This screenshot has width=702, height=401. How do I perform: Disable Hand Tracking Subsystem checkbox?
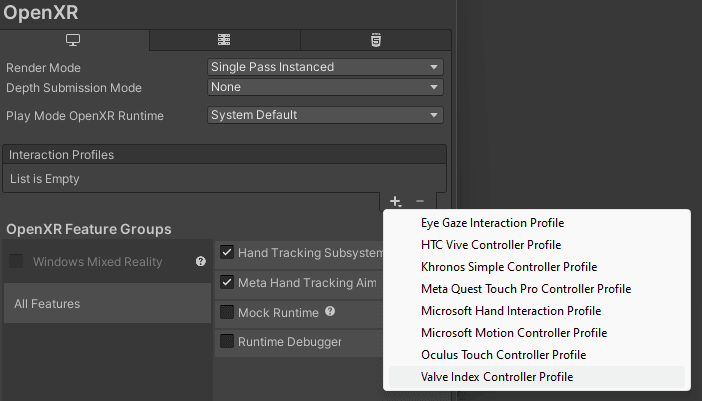click(227, 253)
